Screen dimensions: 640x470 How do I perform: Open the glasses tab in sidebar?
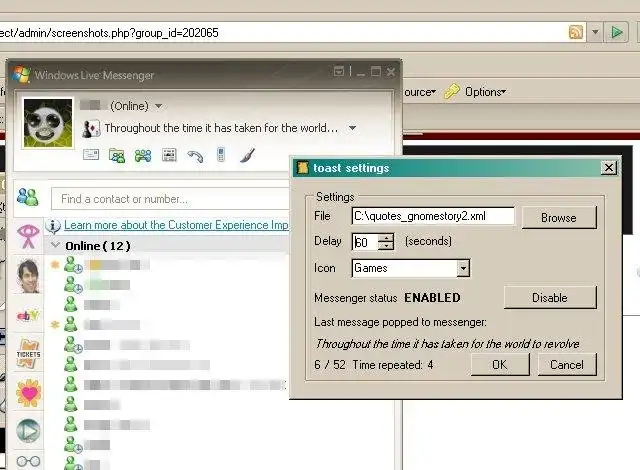pyautogui.click(x=28, y=461)
